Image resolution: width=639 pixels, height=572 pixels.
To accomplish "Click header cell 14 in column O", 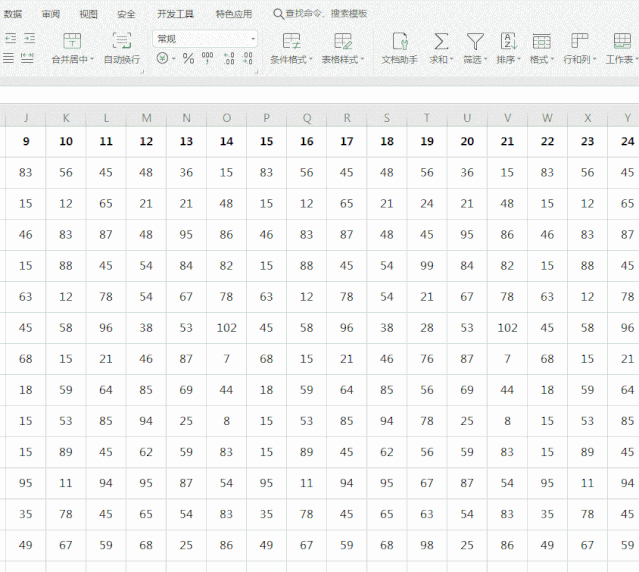I will point(227,141).
